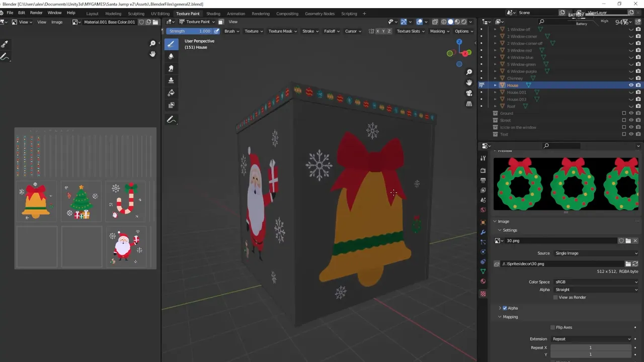644x362 pixels.
Task: Click the image editor zoom icon
Action: click(x=152, y=44)
